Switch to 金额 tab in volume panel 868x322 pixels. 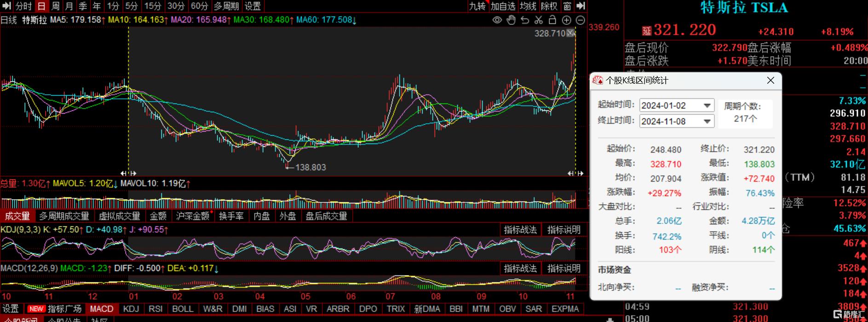coord(158,216)
